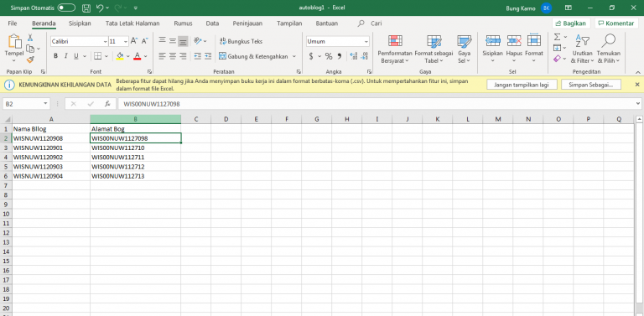The width and height of the screenshot is (644, 316).
Task: Click the Save diskette icon in title bar
Action: click(86, 8)
